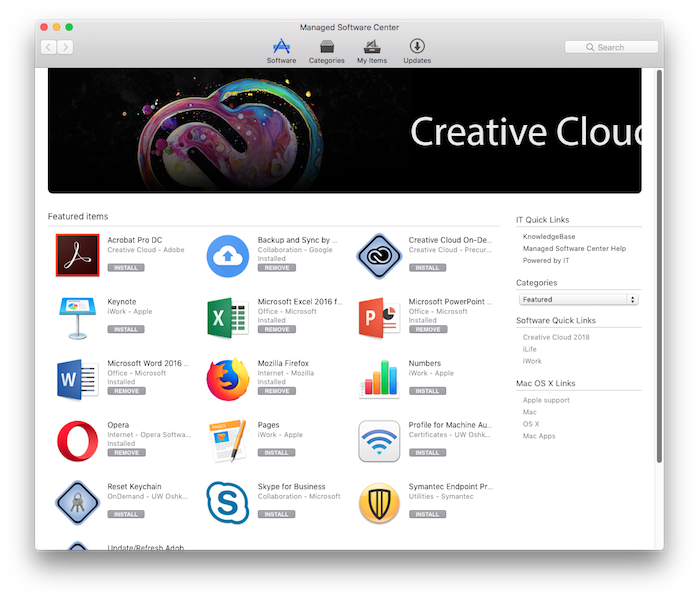Open the Keynote app icon
Screen dimensions: 699x600
(x=78, y=318)
